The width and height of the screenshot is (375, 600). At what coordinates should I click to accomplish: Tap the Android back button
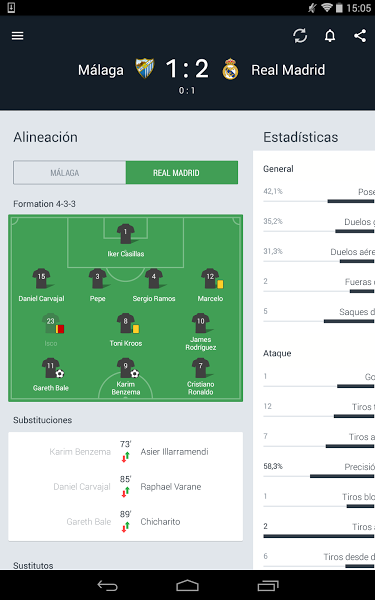[108, 585]
